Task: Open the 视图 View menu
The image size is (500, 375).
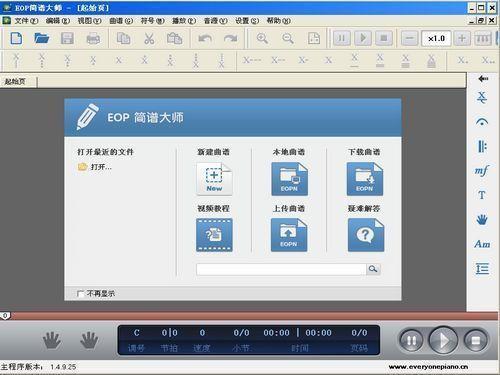Action: [89, 21]
